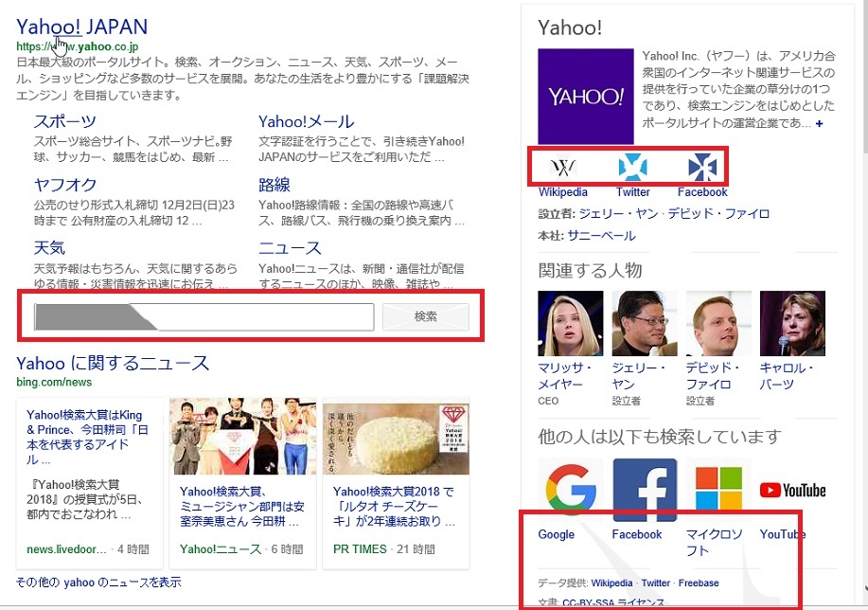Open the Yahoo! JAPAN title link
The image size is (868, 610).
pyautogui.click(x=82, y=27)
